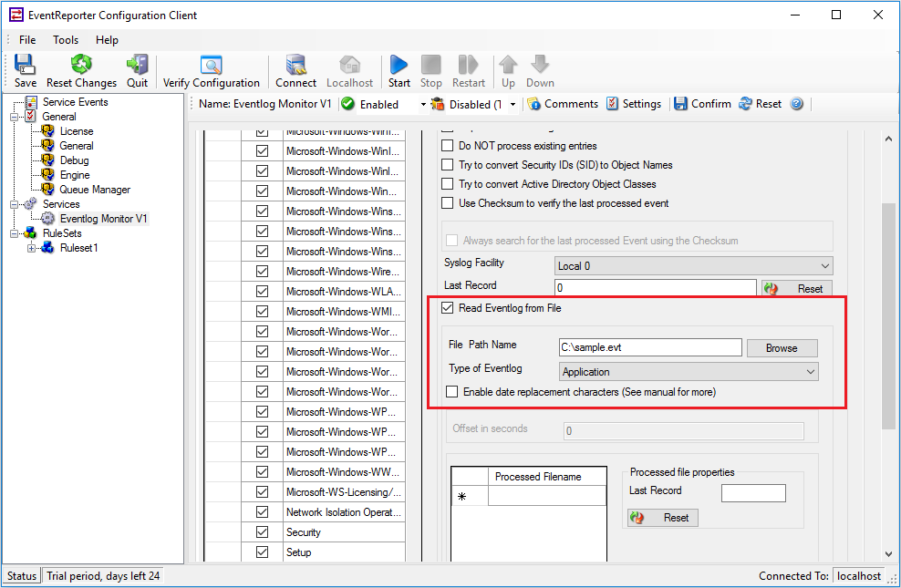Click the processed file Last Record field

coord(753,493)
